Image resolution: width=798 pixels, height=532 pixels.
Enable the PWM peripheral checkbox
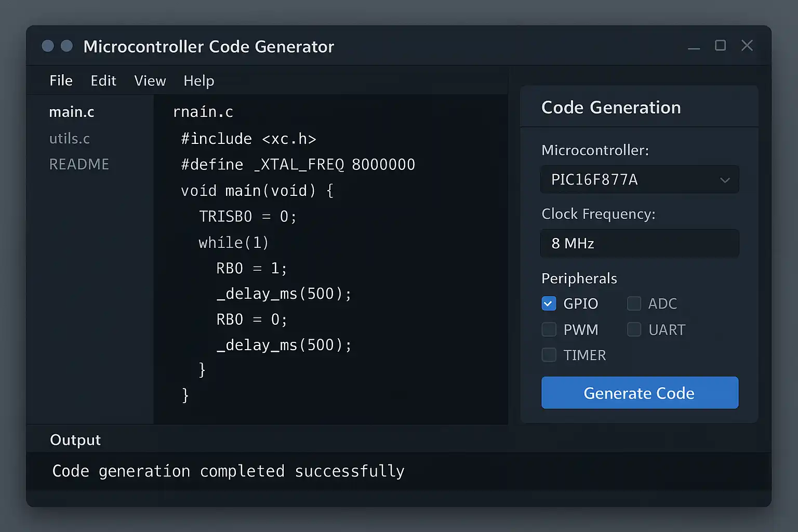[549, 329]
